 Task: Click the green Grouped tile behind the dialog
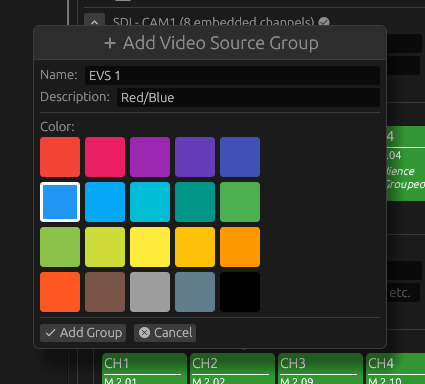(x=406, y=163)
